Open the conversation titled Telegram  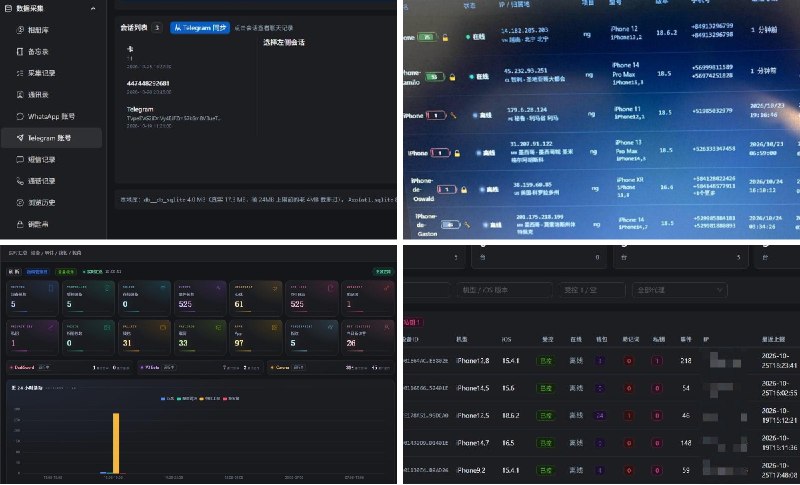click(x=140, y=109)
